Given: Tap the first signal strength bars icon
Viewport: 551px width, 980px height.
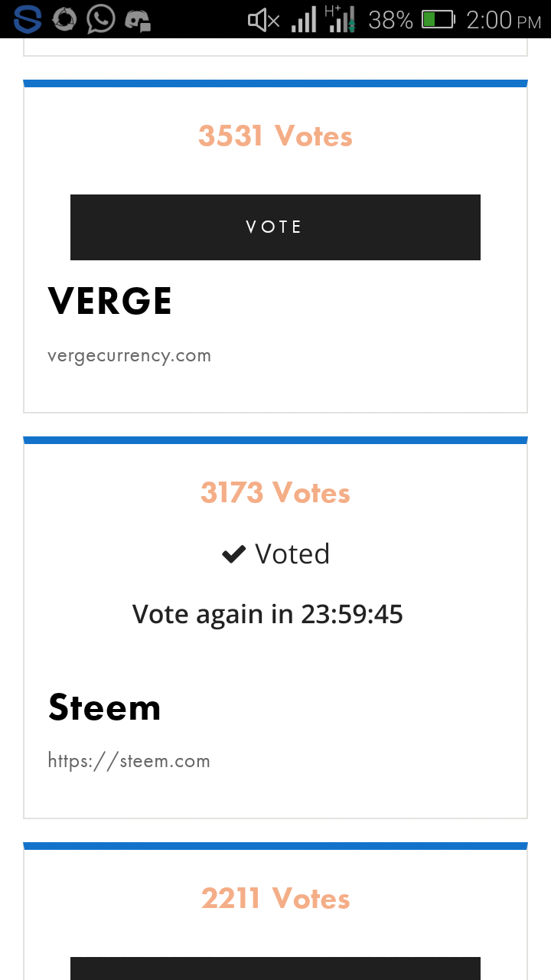Looking at the screenshot, I should pos(304,20).
